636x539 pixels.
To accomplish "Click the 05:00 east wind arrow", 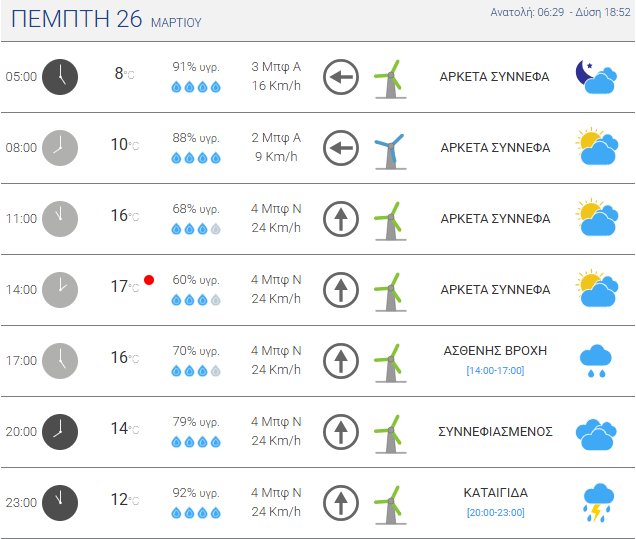I will [341, 76].
